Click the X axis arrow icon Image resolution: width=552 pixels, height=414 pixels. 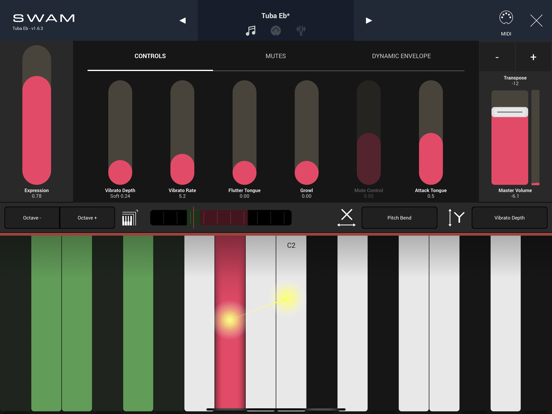click(346, 218)
